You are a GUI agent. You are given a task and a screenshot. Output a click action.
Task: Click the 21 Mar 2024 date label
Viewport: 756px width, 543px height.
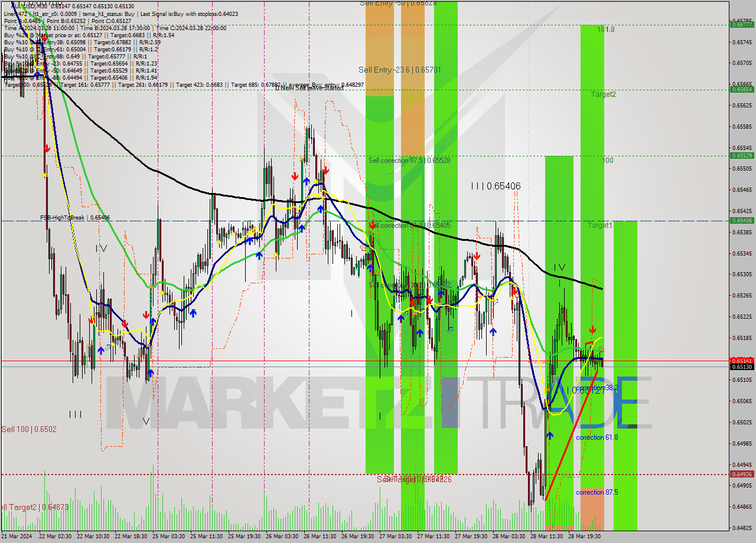(x=17, y=536)
